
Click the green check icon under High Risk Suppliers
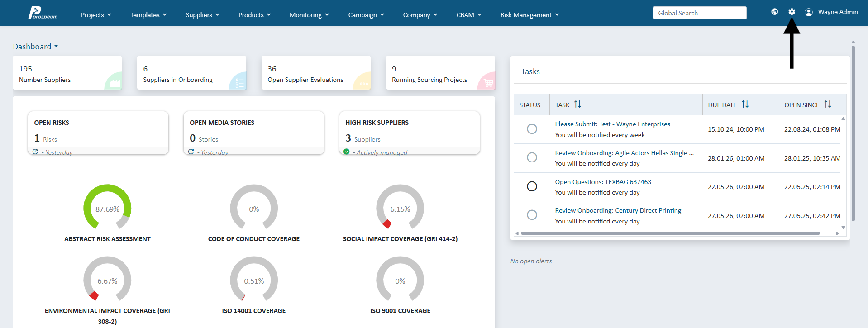(347, 152)
